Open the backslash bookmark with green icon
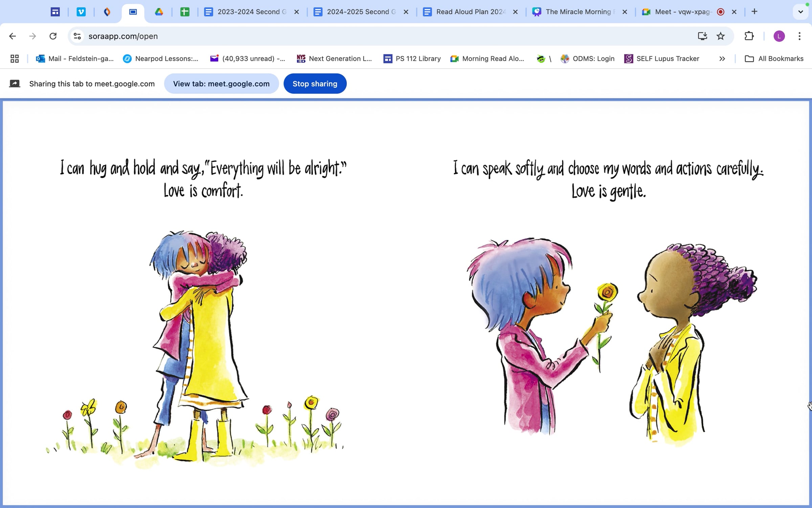 (544, 59)
